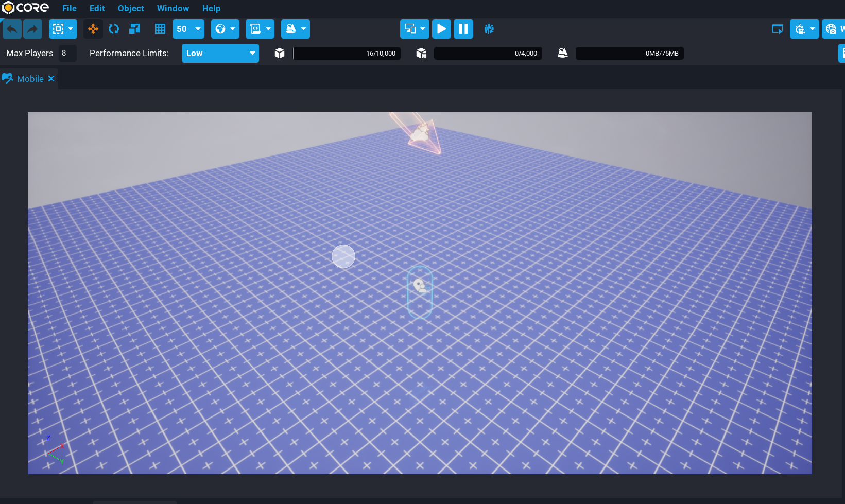
Task: Open the selection mode dropdown
Action: pos(63,29)
